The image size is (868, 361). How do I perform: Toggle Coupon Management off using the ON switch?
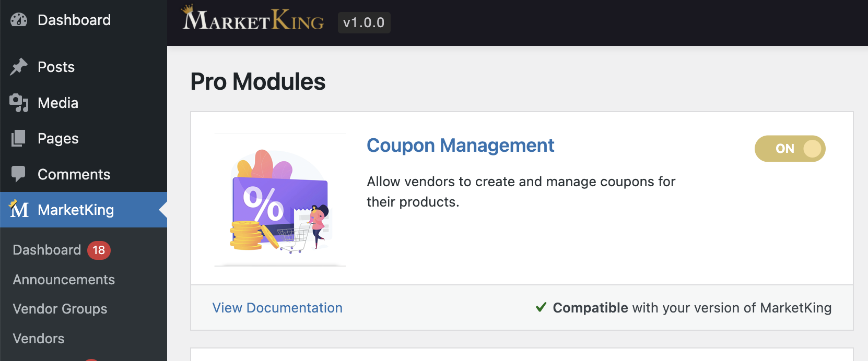tap(790, 149)
